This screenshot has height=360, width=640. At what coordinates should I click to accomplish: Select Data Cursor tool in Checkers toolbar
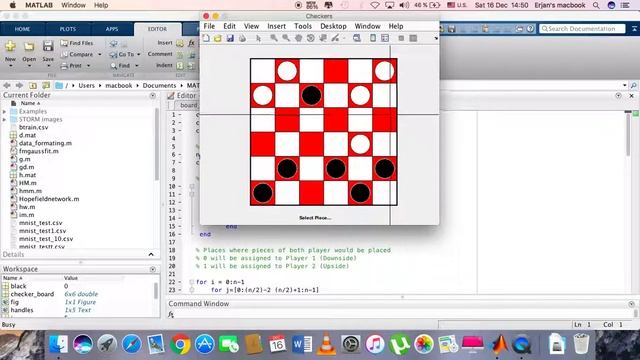pyautogui.click(x=323, y=38)
